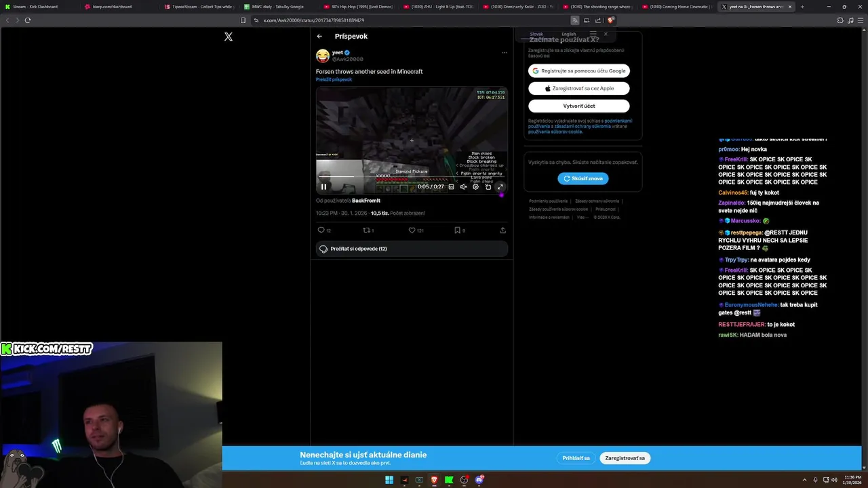Select English in the translate popup

(569, 34)
